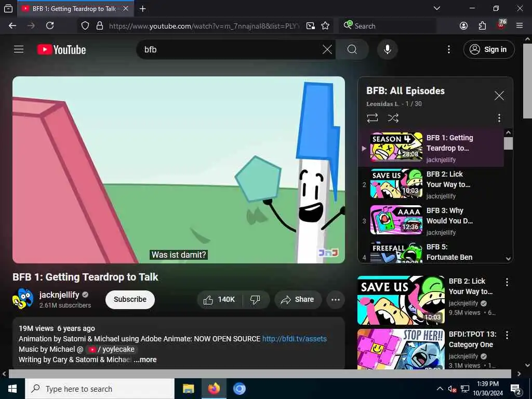The image size is (532, 399).
Task: Click the horizontal page scrollbar
Action: tap(260, 374)
